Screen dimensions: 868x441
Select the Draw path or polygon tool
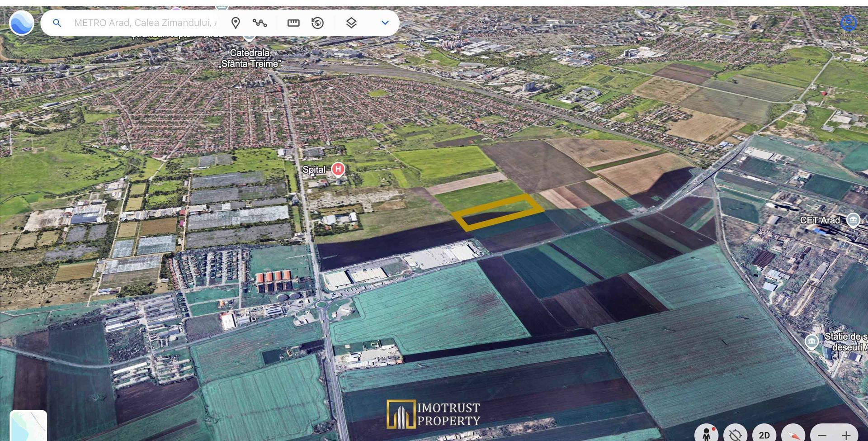pyautogui.click(x=259, y=23)
